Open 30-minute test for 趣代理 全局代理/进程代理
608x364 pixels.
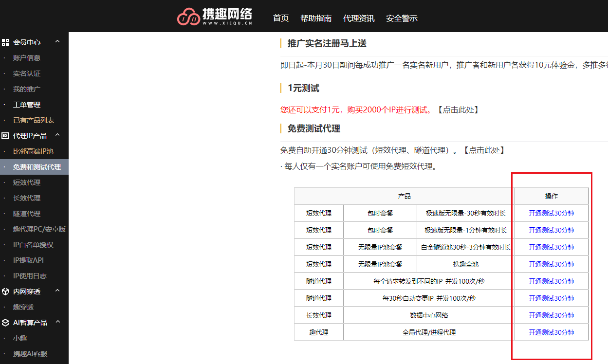pos(551,332)
